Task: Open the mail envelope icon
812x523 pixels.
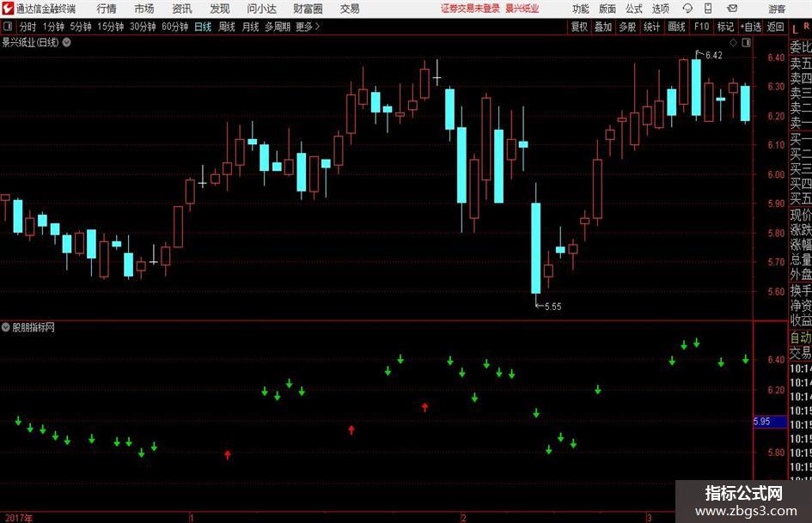Action: (732, 9)
